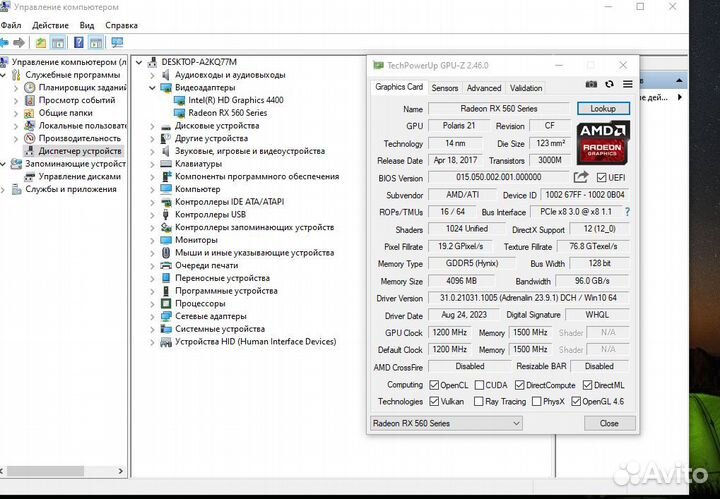This screenshot has height=499, width=720.
Task: Click the Сетевые адаптеры icon
Action: [x=166, y=316]
